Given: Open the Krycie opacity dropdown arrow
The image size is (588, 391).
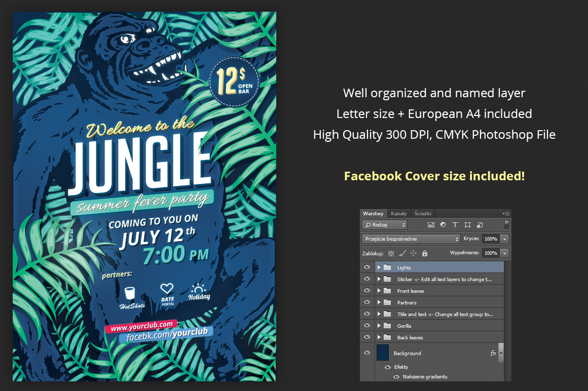Looking at the screenshot, I should click(x=505, y=239).
